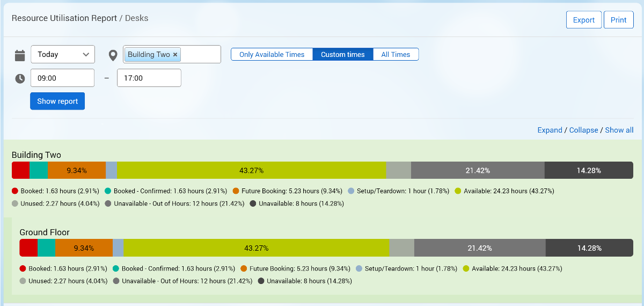Click the location pin icon
644x306 pixels.
pos(113,55)
